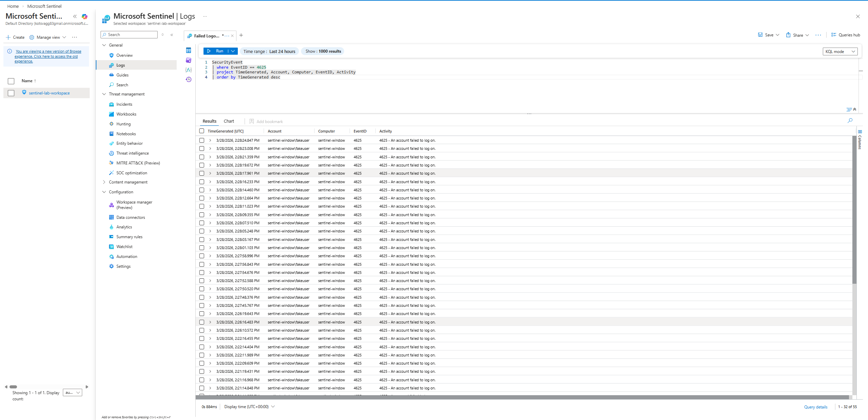Open the Tables side pane icon
Screen dimensions: 868x420
189,51
